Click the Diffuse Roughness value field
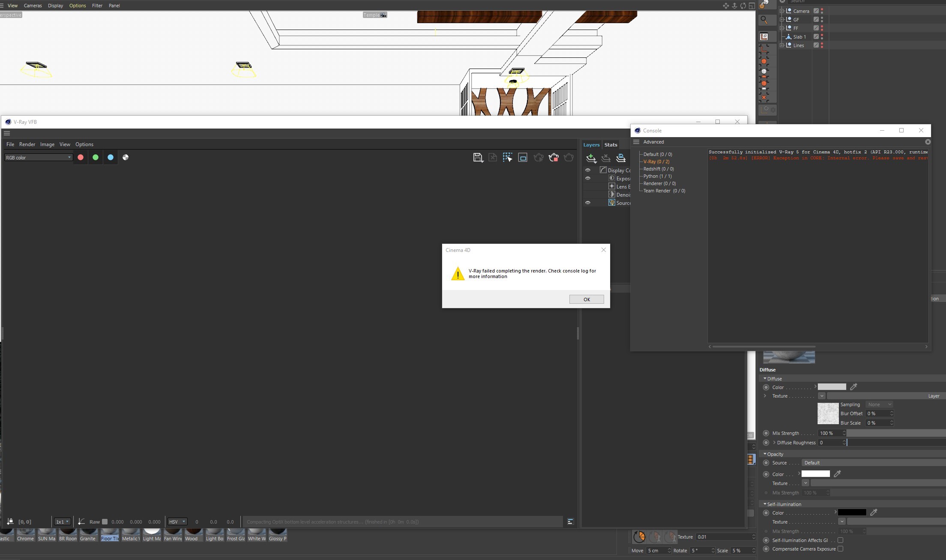The width and height of the screenshot is (946, 560). pos(832,443)
